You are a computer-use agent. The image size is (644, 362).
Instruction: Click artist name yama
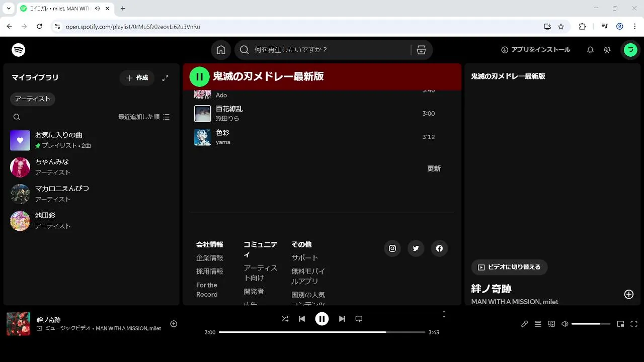coord(223,142)
